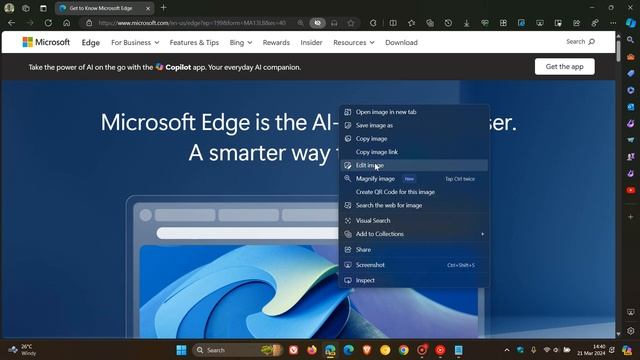Screen dimensions: 640x360
Task: Open Collections toolbar icon
Action: (x=430, y=23)
